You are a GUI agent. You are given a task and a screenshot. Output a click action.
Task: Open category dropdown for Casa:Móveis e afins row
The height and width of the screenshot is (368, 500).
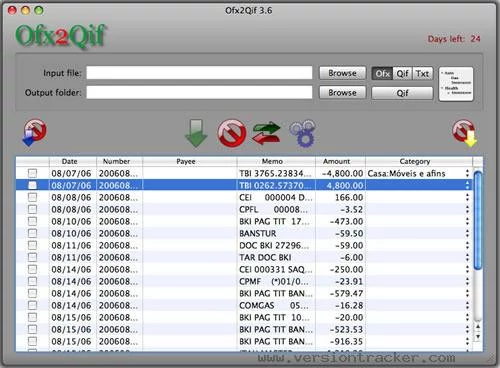(x=467, y=173)
